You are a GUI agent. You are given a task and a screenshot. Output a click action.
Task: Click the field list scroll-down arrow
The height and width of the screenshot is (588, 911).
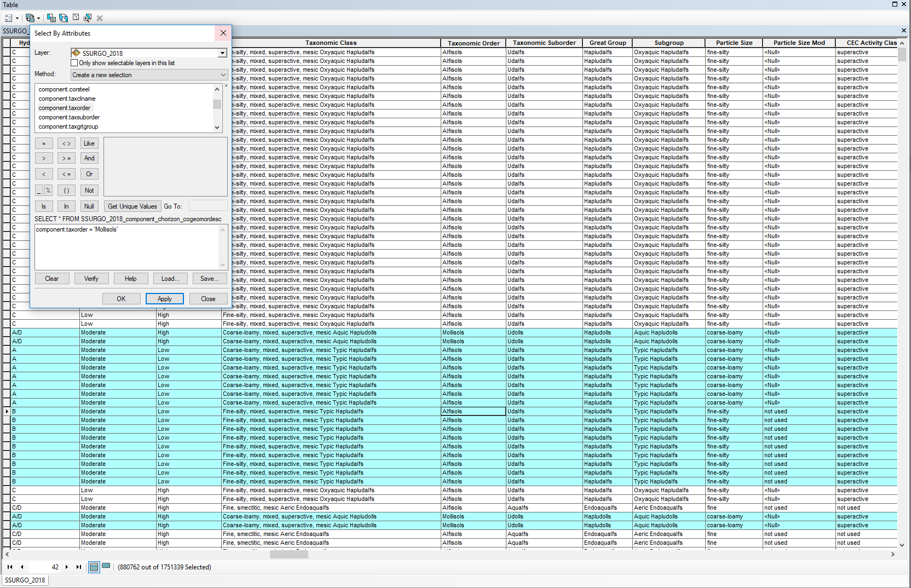217,128
